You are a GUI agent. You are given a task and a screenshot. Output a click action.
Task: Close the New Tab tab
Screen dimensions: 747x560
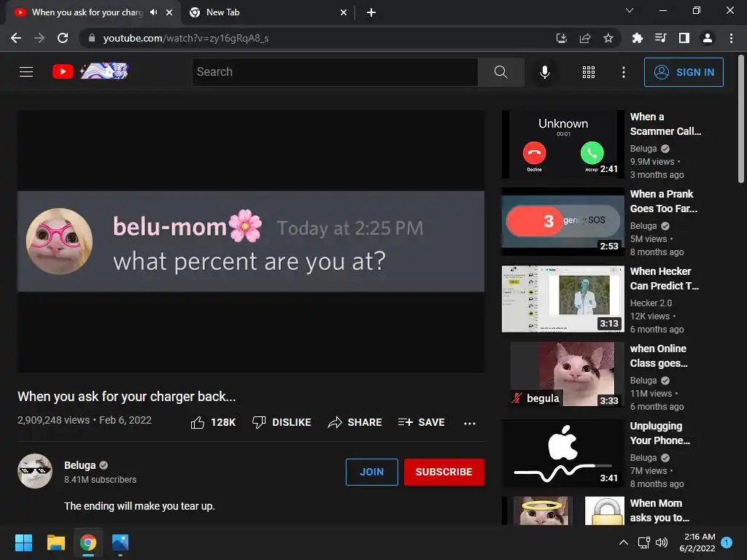[344, 12]
